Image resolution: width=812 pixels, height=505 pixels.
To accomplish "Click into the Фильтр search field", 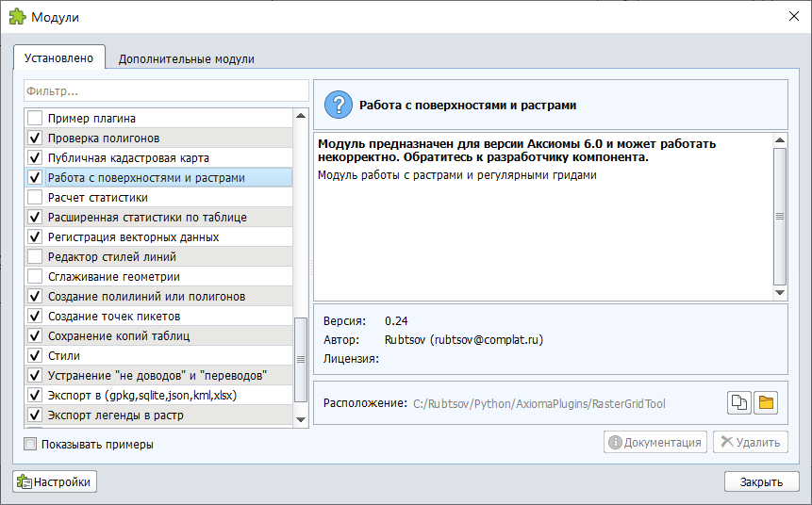I will (166, 91).
